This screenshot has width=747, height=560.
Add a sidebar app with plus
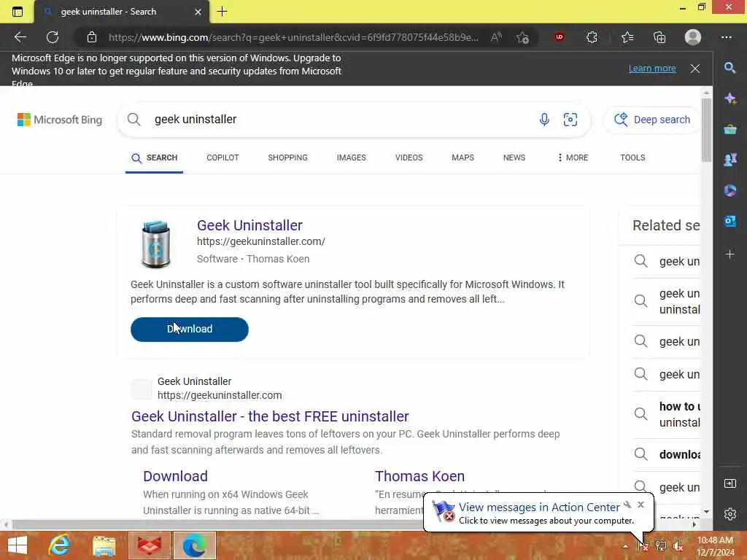729,254
